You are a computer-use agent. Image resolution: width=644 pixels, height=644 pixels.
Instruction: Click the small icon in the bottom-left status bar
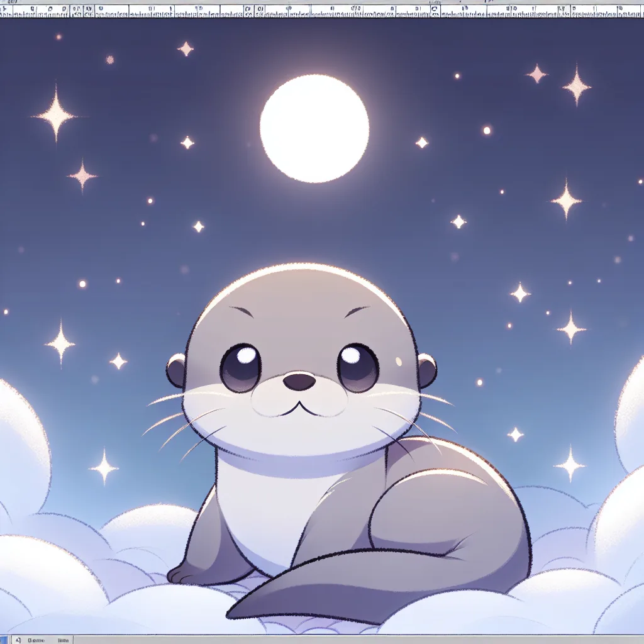18,640
